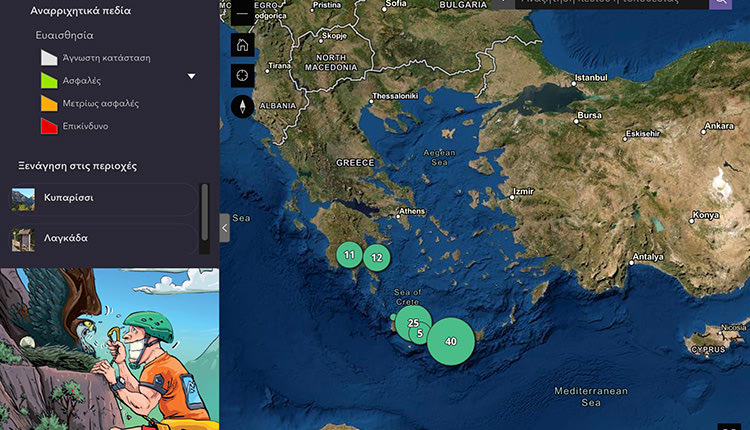The height and width of the screenshot is (430, 750).
Task: Click the Tirana map label
Action: pos(279,66)
